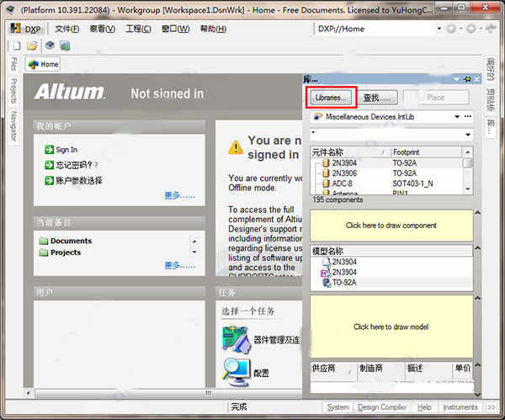Screen dimensions: 505x420
Task: Click 更多 link in account section
Action: pos(180,195)
